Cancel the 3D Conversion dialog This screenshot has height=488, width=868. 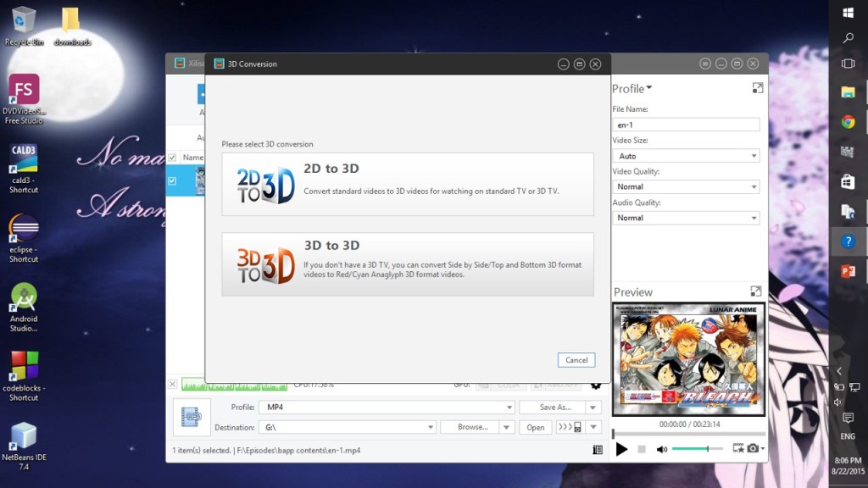click(576, 360)
